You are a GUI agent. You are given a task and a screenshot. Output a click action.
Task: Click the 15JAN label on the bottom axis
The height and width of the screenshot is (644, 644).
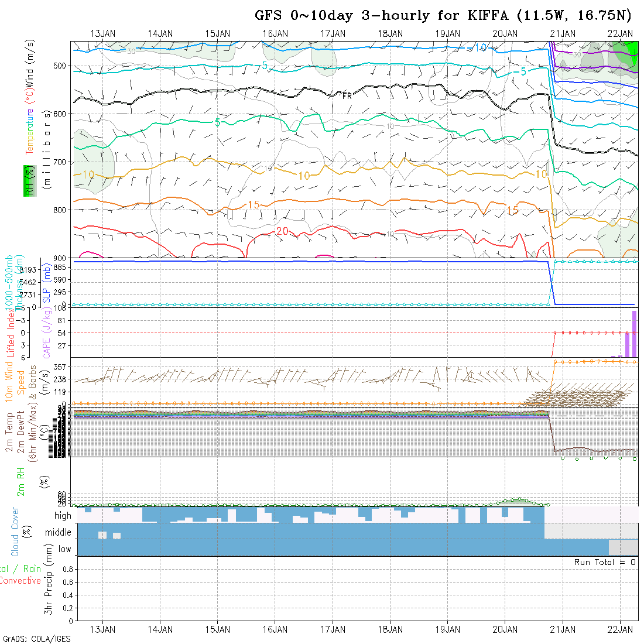click(218, 629)
